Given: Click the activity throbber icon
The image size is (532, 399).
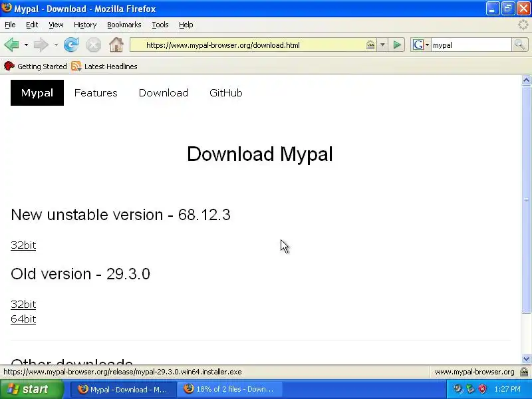Looking at the screenshot, I should click(523, 25).
